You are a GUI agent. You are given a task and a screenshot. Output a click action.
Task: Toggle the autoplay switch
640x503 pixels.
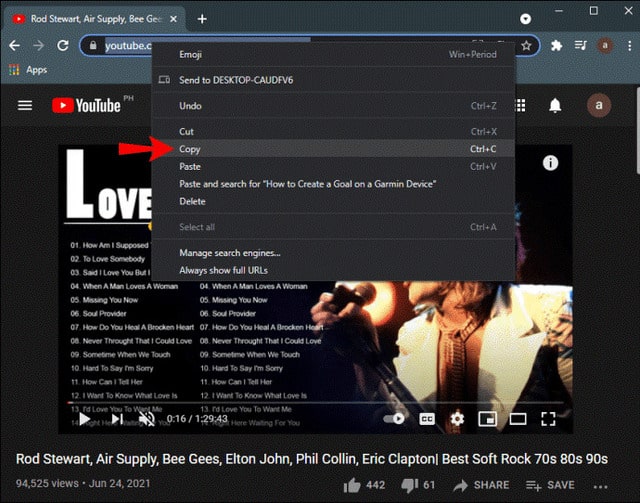tap(394, 419)
